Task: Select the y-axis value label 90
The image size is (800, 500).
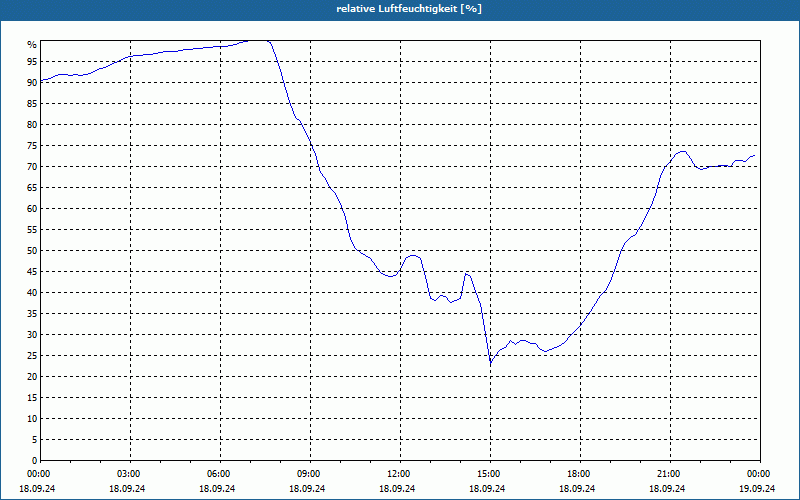Action: pos(32,83)
